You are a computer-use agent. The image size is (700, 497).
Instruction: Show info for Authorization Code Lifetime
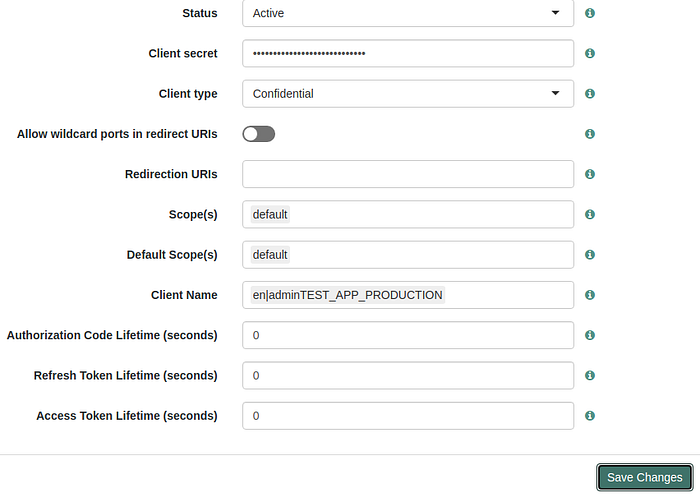(x=590, y=335)
